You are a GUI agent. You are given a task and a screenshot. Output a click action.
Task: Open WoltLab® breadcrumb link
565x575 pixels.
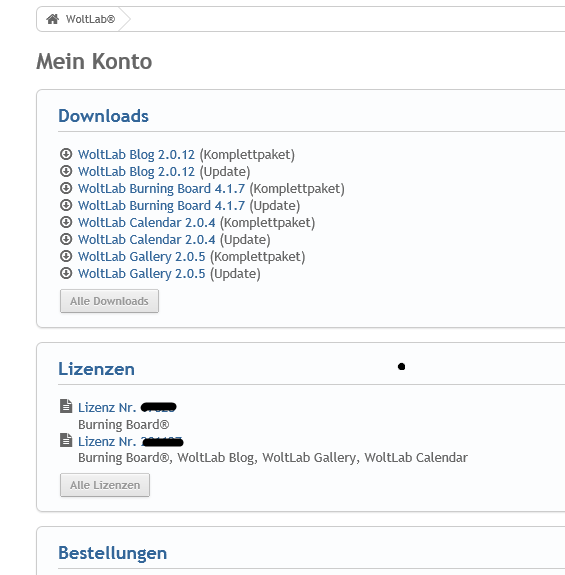click(x=90, y=19)
